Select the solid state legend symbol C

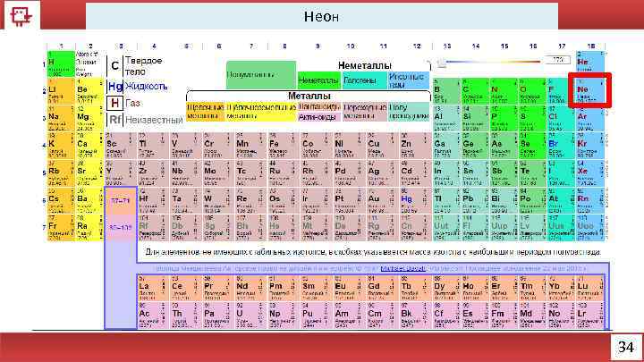(115, 65)
